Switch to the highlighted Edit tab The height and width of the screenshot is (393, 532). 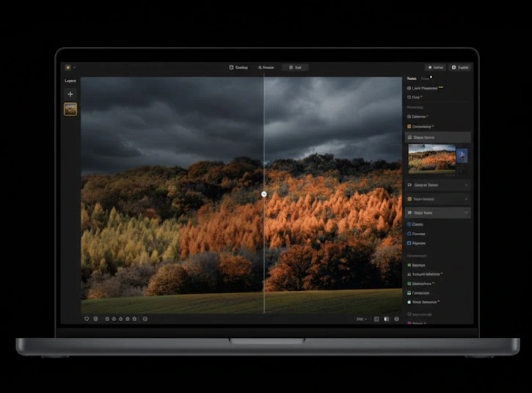click(295, 68)
